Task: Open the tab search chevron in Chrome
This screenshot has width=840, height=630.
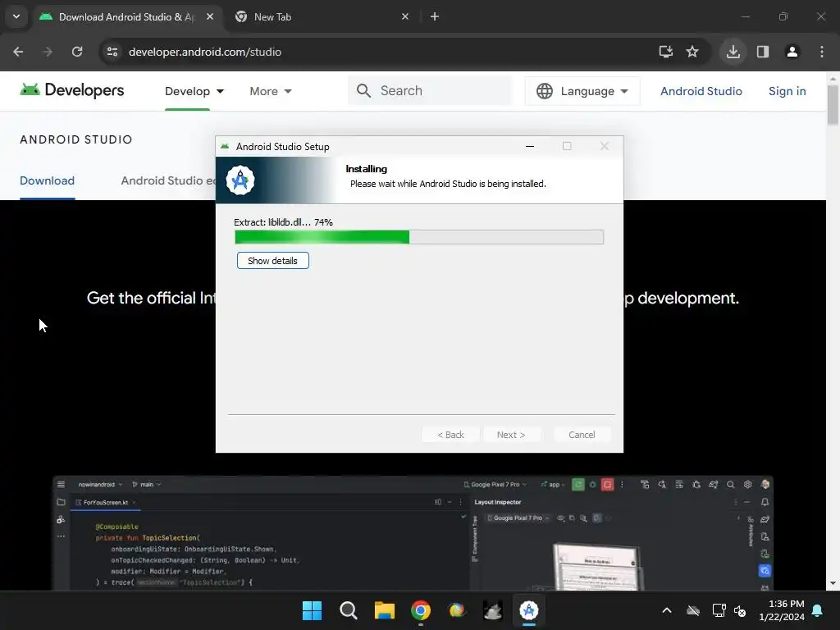Action: click(16, 16)
